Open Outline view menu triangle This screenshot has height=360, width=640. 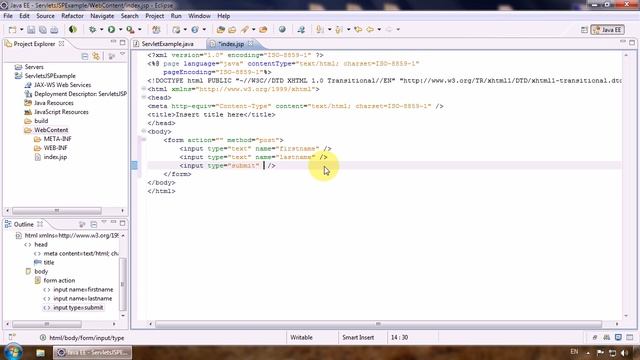104,222
